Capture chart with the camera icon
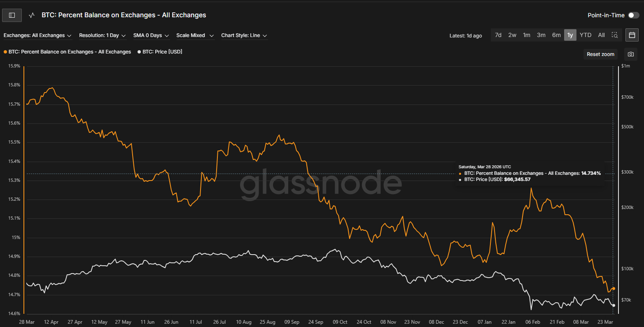The height and width of the screenshot is (327, 644). tap(630, 54)
